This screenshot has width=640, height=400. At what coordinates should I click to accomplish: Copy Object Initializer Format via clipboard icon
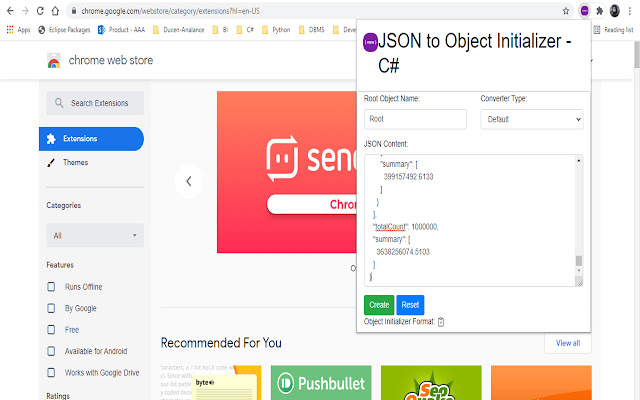click(441, 322)
